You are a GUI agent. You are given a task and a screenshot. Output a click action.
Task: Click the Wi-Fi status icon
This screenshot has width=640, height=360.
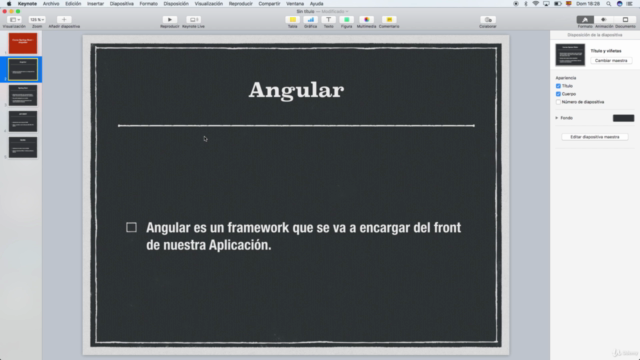pyautogui.click(x=536, y=4)
